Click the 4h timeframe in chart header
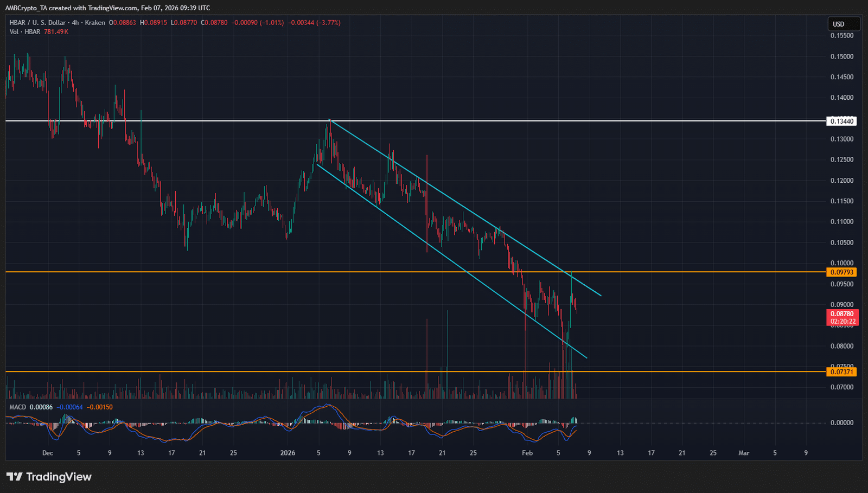Viewport: 868px width, 493px height. click(75, 23)
